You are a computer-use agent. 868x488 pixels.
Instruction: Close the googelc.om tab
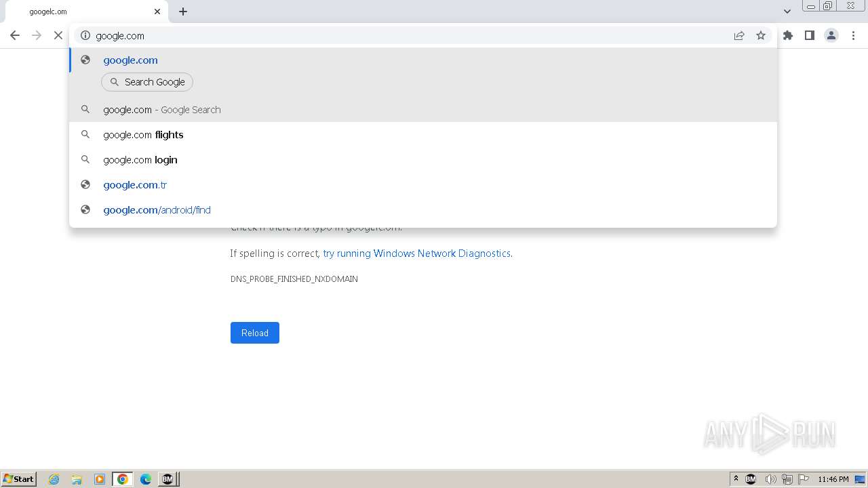coord(157,12)
